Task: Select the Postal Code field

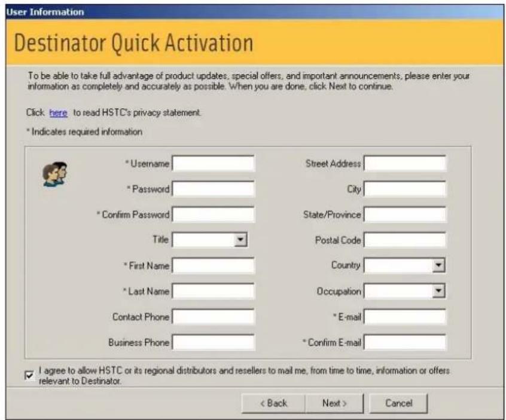Action: [x=405, y=240]
